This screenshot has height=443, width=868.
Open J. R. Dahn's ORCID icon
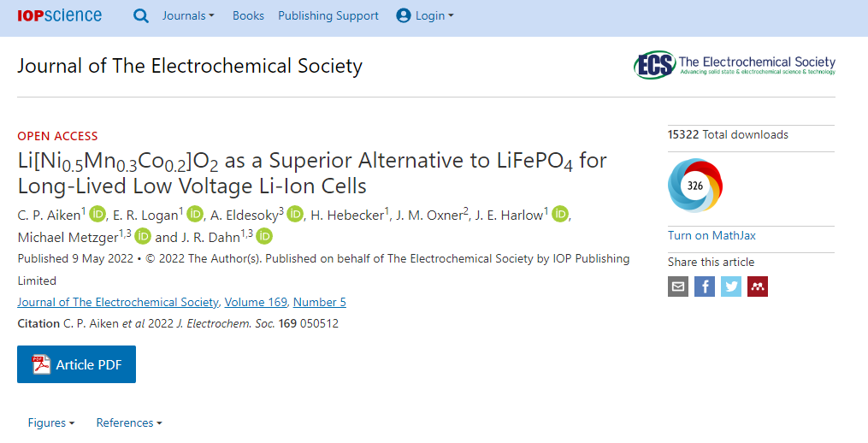point(264,237)
